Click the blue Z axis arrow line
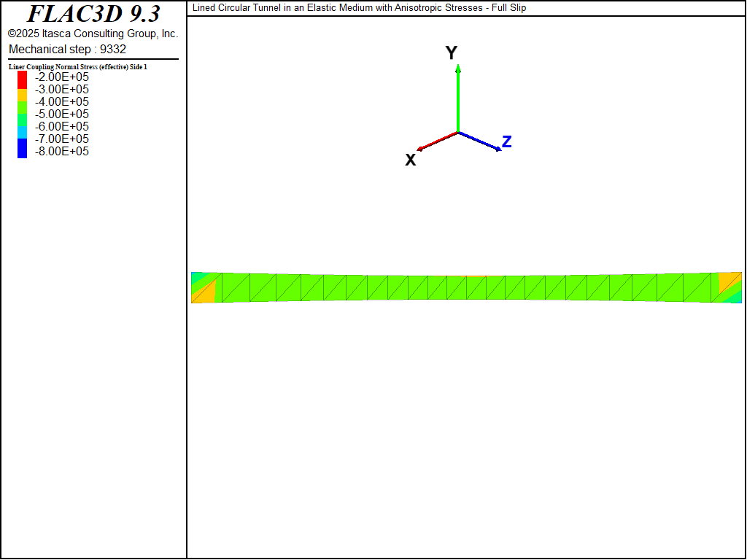747x560 pixels. 479,141
